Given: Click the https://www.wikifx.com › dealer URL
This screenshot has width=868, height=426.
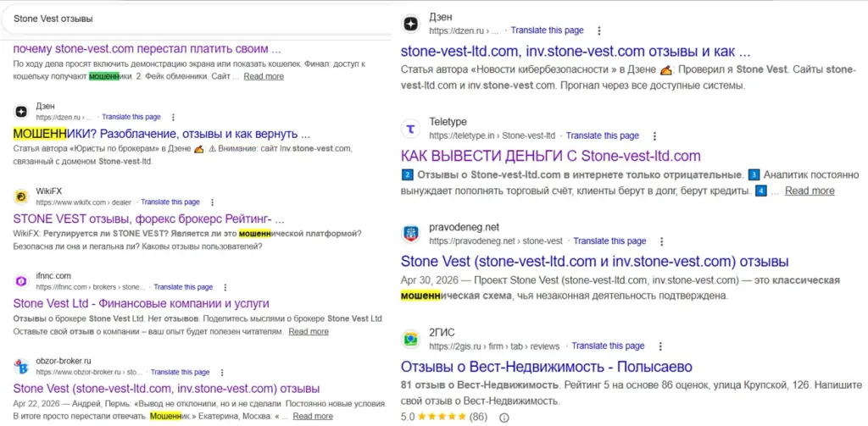Looking at the screenshot, I should coord(84,202).
